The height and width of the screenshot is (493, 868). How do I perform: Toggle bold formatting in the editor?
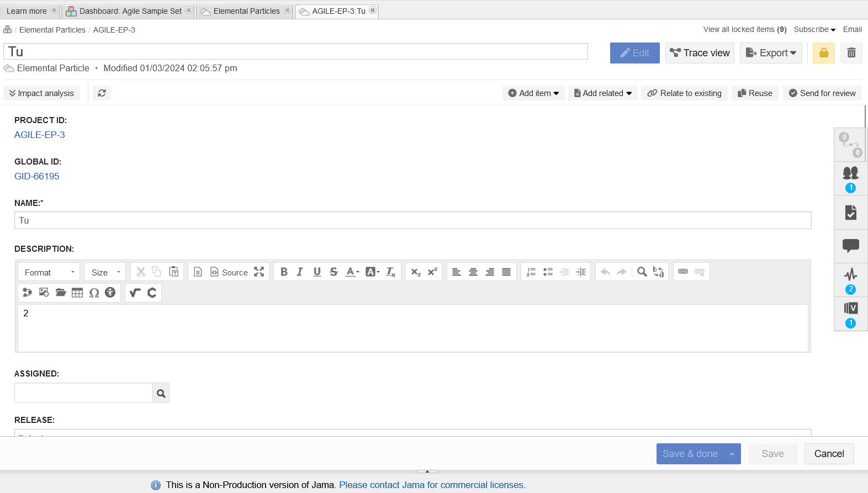[284, 272]
